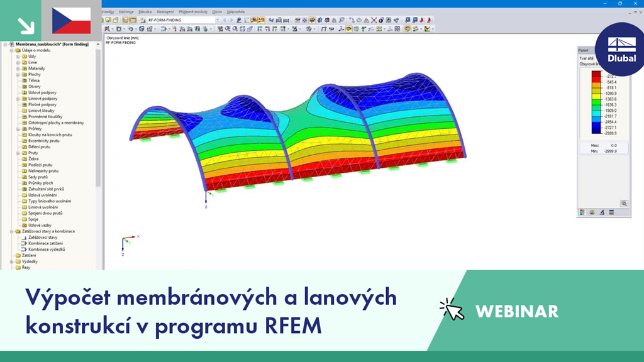Open the Přídavné moduly menu
The image size is (644, 362).
click(x=193, y=12)
